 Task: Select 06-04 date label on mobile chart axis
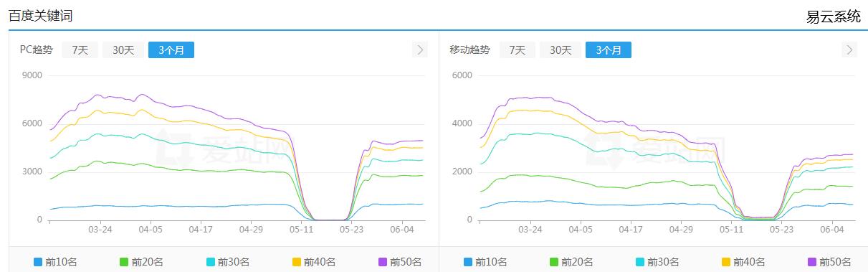832,230
